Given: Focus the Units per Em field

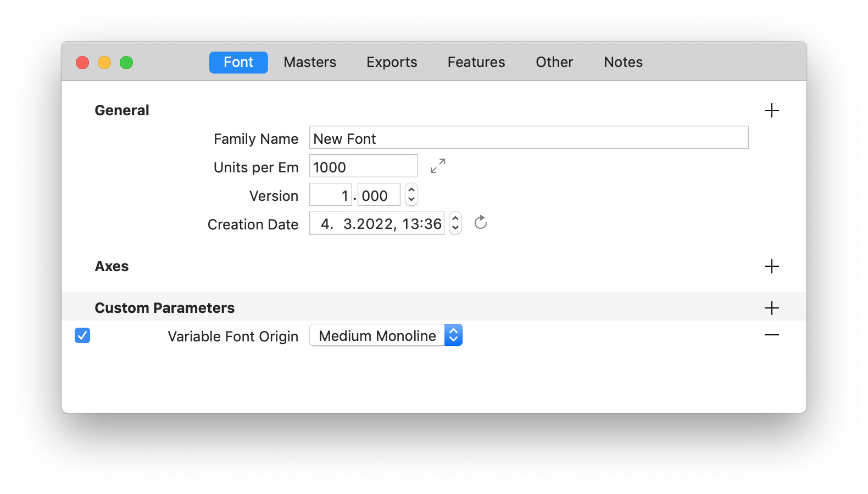Looking at the screenshot, I should pos(363,166).
